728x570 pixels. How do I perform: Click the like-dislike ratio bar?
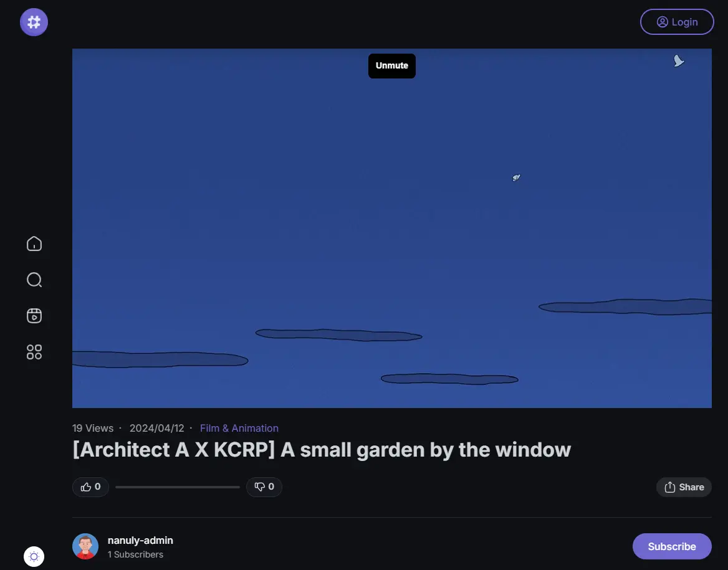(178, 487)
